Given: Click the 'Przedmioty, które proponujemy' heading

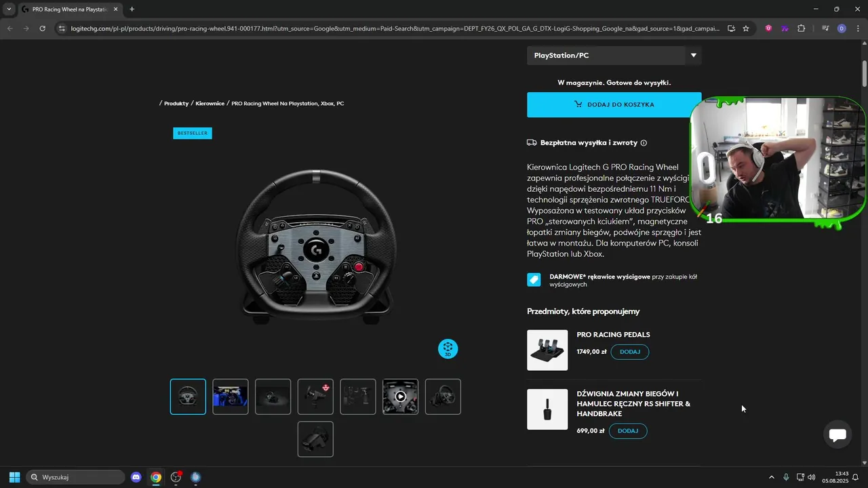Looking at the screenshot, I should (x=583, y=312).
